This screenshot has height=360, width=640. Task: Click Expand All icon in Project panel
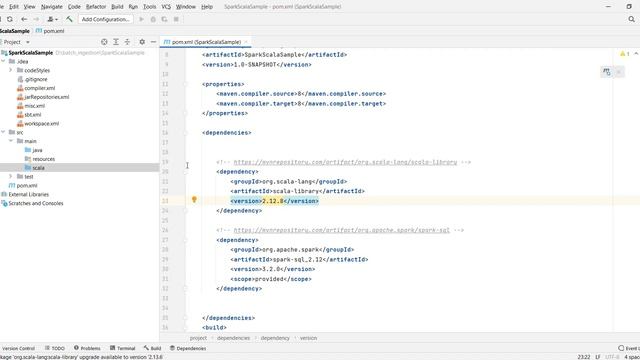116,42
